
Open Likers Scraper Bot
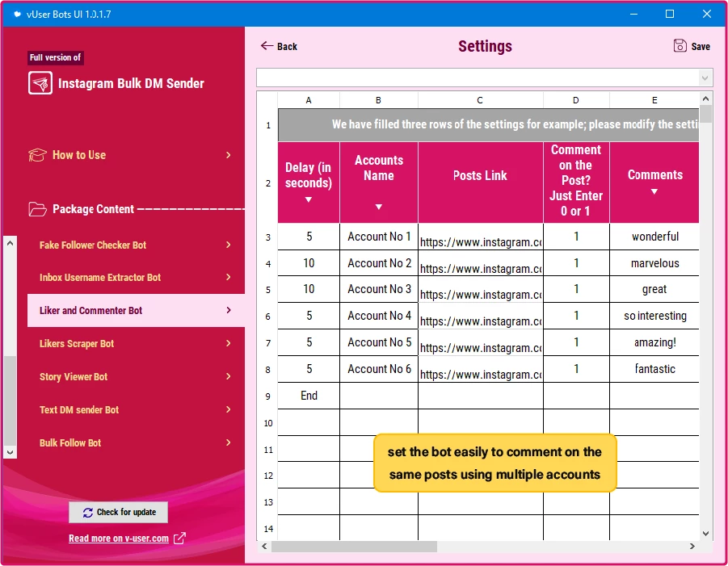click(136, 343)
